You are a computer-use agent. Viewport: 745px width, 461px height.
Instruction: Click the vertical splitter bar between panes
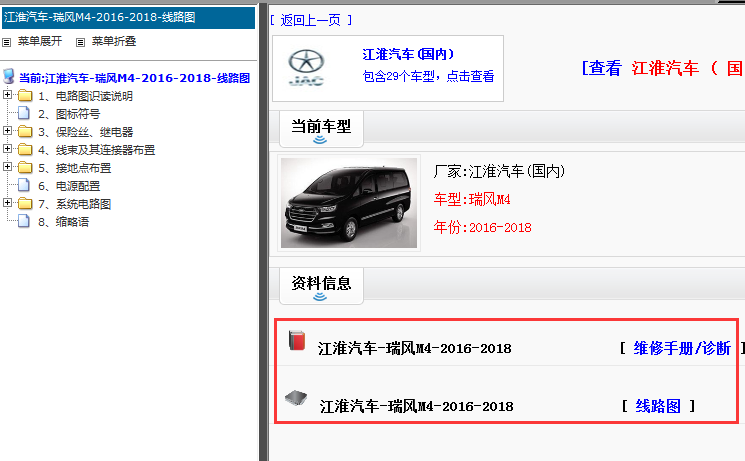tap(264, 232)
